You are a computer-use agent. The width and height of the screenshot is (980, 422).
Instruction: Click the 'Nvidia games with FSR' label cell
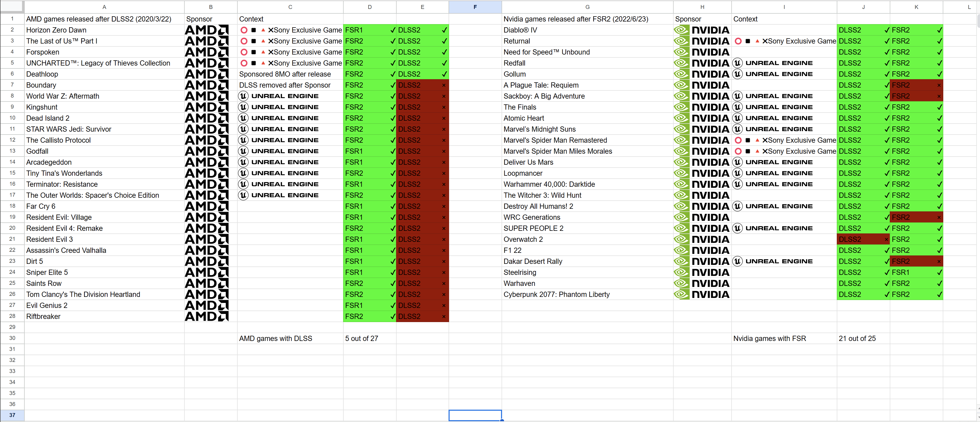[784, 338]
